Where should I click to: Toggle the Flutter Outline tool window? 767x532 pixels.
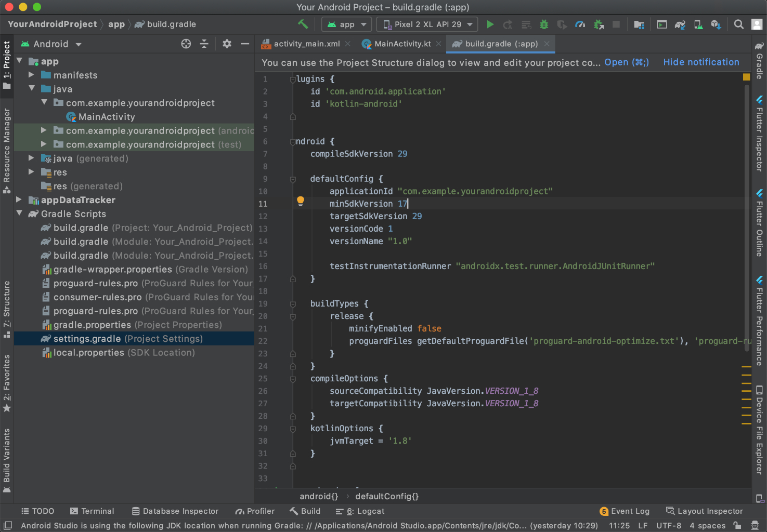[759, 223]
